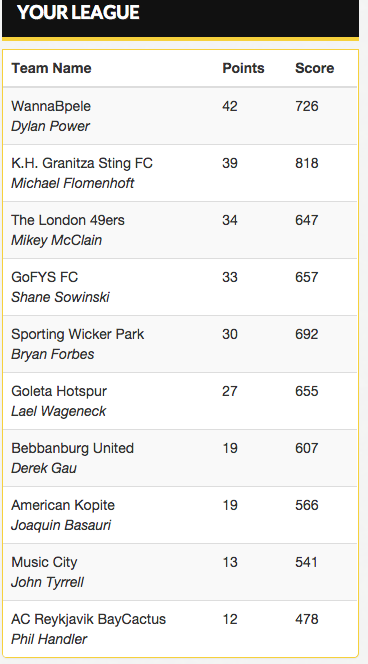Click the Score column header
368x664 pixels.
[x=314, y=68]
